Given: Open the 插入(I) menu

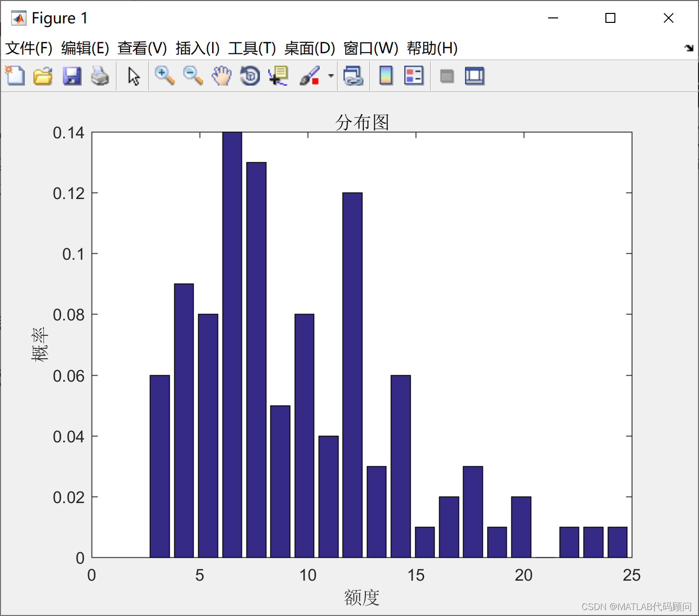Looking at the screenshot, I should pyautogui.click(x=197, y=48).
